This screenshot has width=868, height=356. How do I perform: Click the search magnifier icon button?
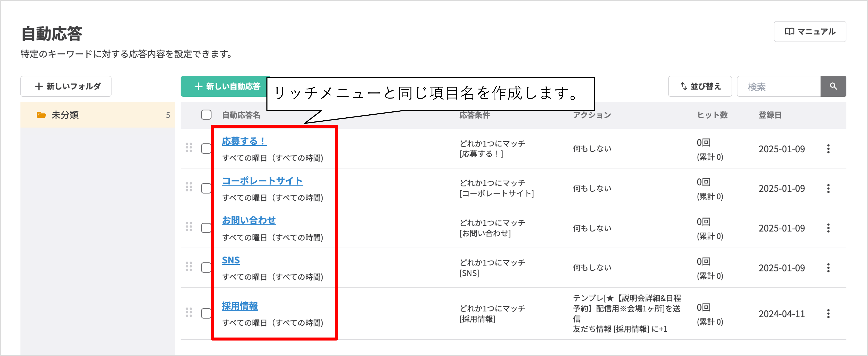[x=833, y=87]
